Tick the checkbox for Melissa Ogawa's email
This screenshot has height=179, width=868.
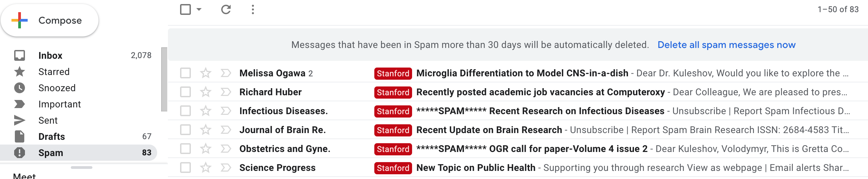pyautogui.click(x=185, y=73)
